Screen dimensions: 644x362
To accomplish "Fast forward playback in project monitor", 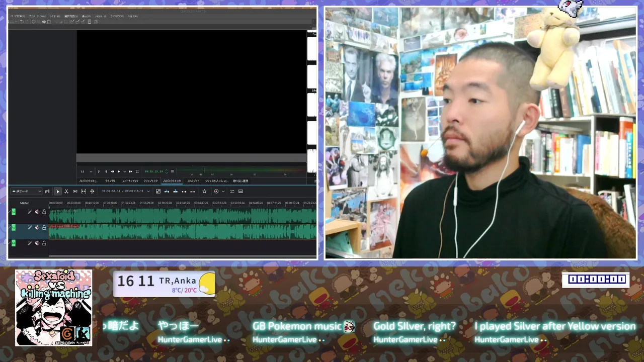I will pyautogui.click(x=131, y=171).
